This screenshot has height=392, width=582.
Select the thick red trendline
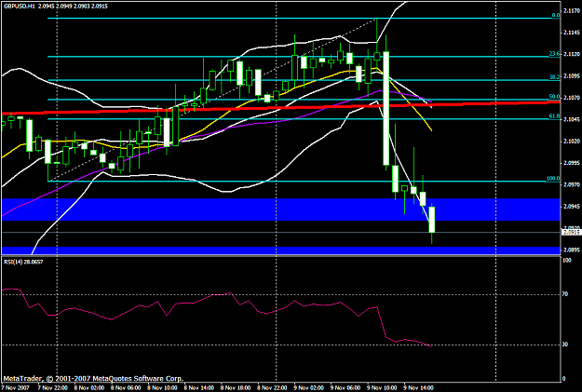coord(280,108)
